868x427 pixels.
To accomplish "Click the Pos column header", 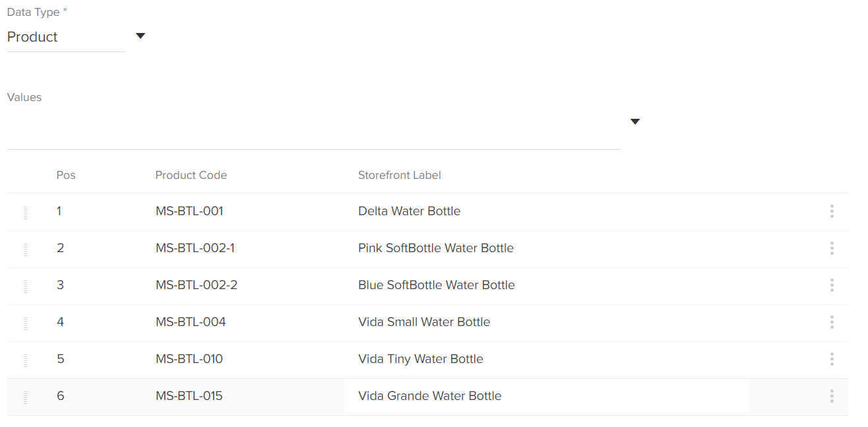I will coord(66,175).
